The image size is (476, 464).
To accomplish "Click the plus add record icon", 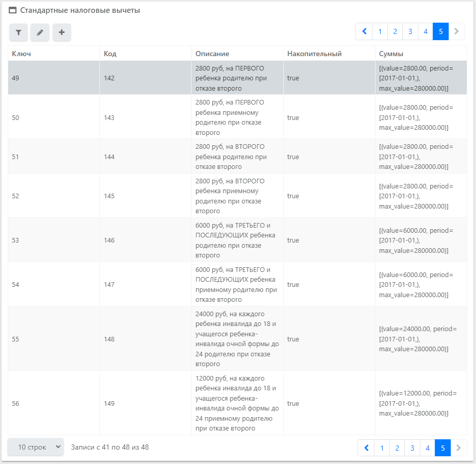I will tap(61, 32).
